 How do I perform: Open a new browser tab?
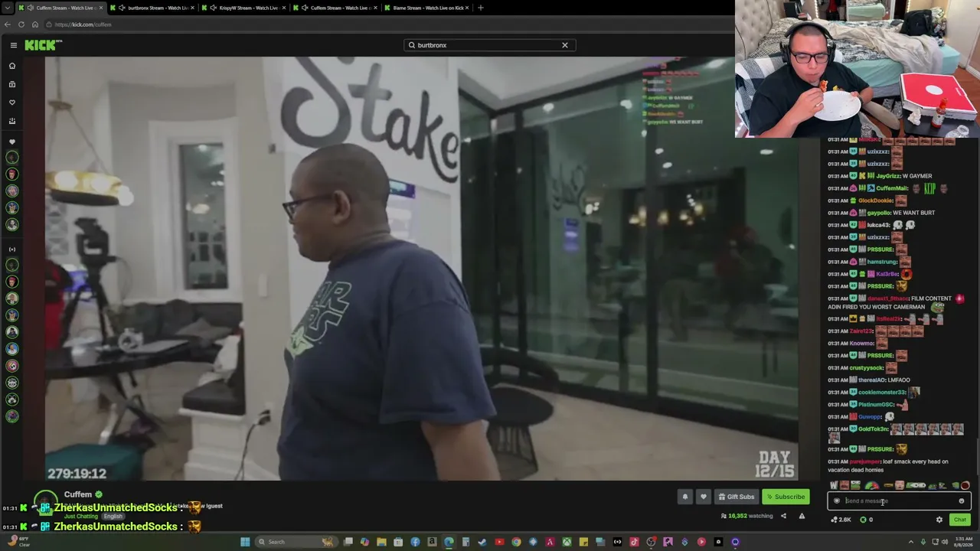pos(480,8)
